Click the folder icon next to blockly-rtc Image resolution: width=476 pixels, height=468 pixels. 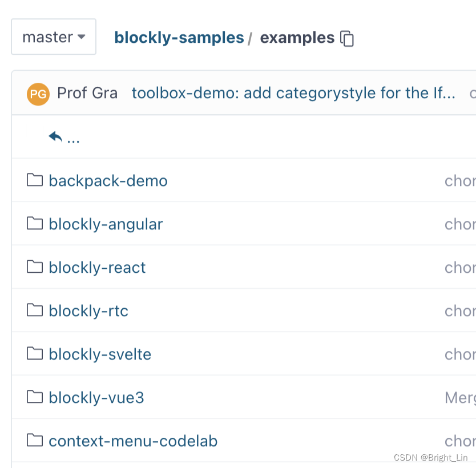[35, 310]
